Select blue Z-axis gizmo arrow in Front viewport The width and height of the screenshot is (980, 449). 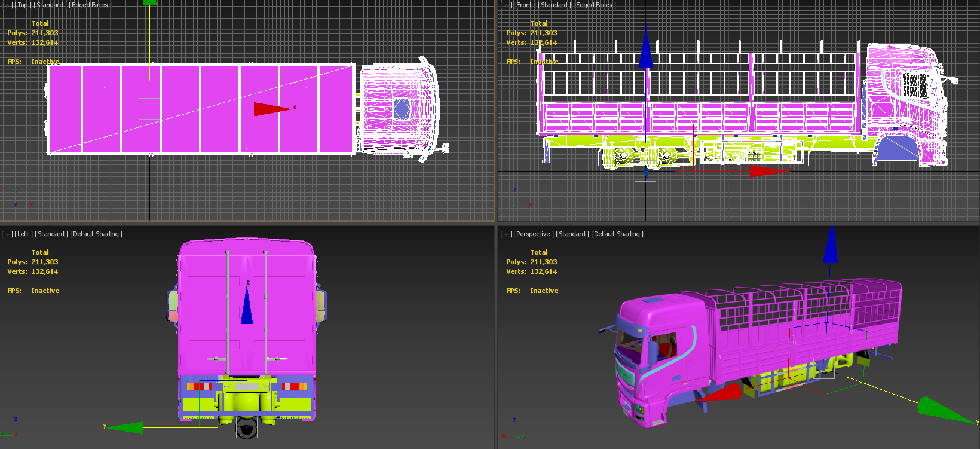tap(646, 48)
